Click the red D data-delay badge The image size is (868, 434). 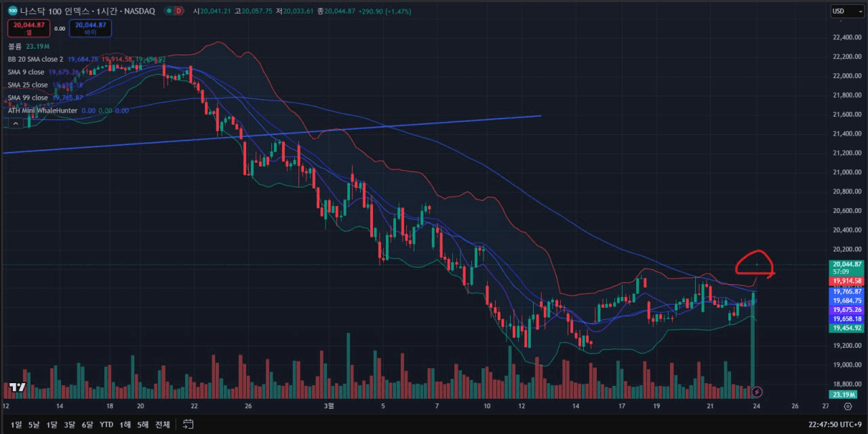178,11
